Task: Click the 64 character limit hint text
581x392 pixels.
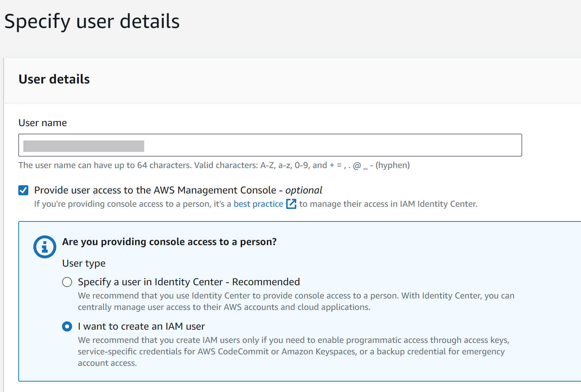Action: pyautogui.click(x=214, y=165)
